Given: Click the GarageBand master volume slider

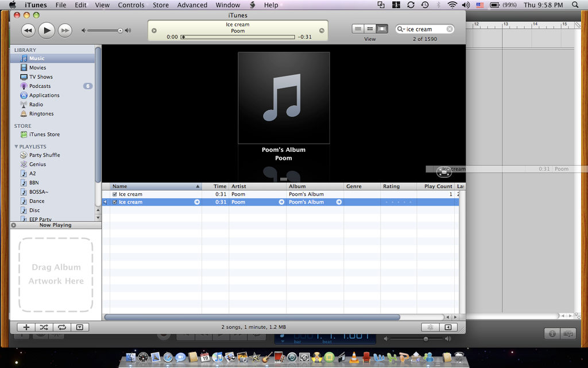Looking at the screenshot, I should pyautogui.click(x=417, y=339).
